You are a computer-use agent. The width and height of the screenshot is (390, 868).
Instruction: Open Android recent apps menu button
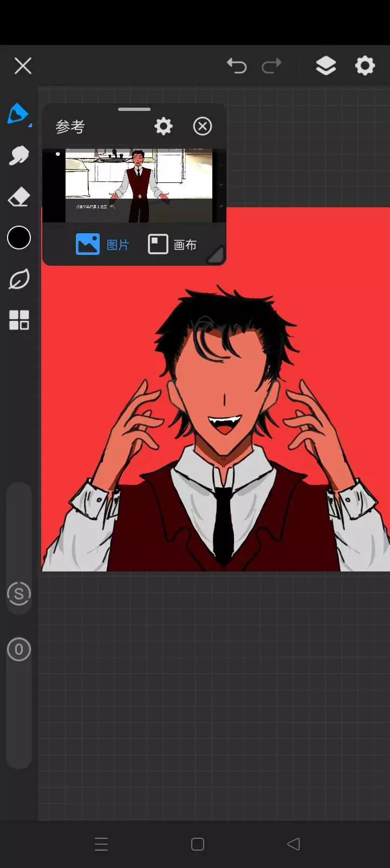(101, 844)
